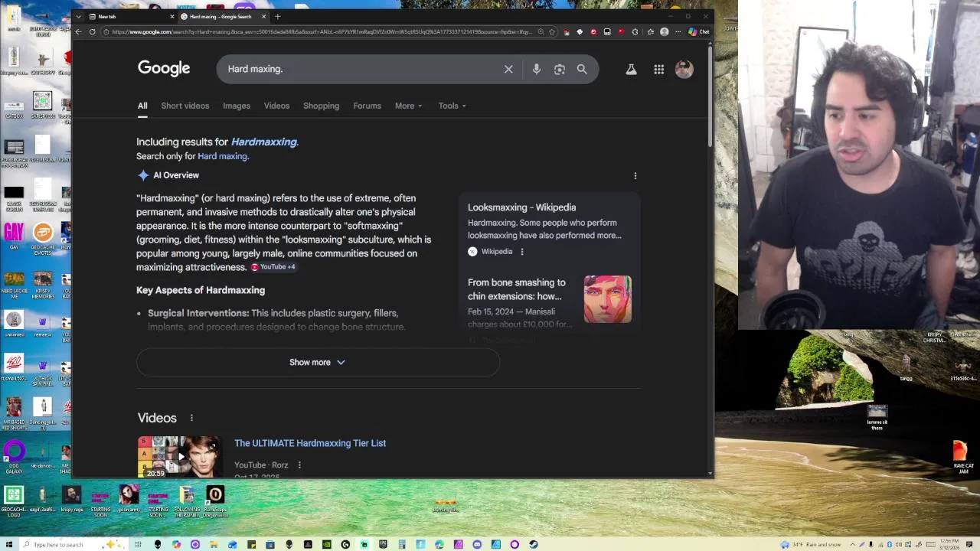Open 'From bone smashing to chin extensions' article
The height and width of the screenshot is (551, 980).
[517, 289]
